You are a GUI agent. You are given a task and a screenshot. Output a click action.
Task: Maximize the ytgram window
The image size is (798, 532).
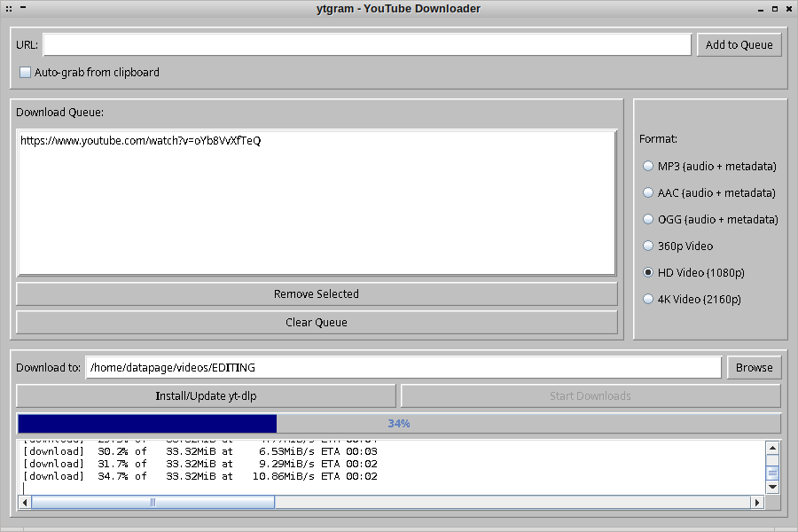[x=775, y=9]
